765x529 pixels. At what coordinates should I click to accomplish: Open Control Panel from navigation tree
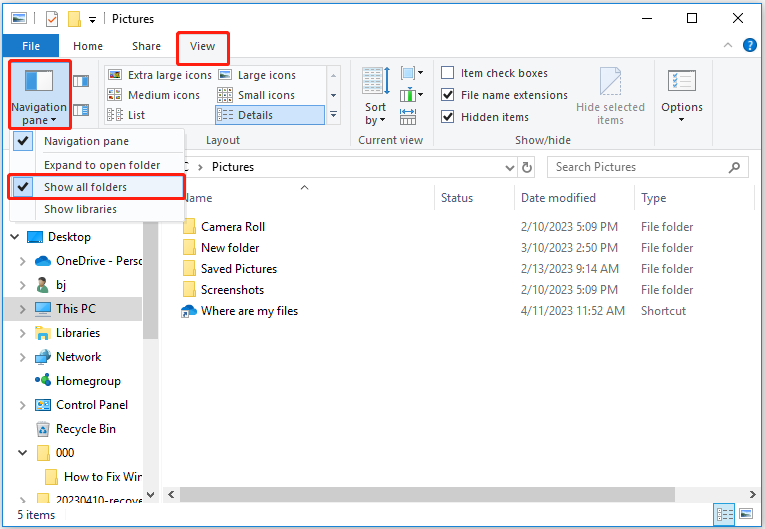[x=92, y=405]
